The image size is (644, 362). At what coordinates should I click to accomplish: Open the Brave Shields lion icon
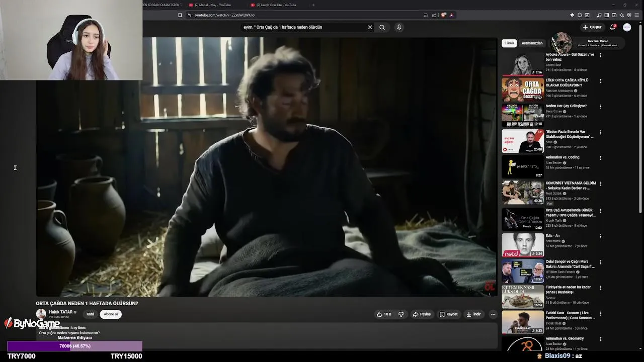(x=443, y=15)
